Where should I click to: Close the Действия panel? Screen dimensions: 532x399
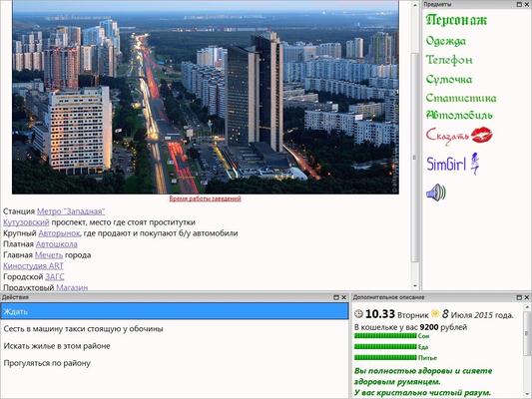[x=343, y=297]
